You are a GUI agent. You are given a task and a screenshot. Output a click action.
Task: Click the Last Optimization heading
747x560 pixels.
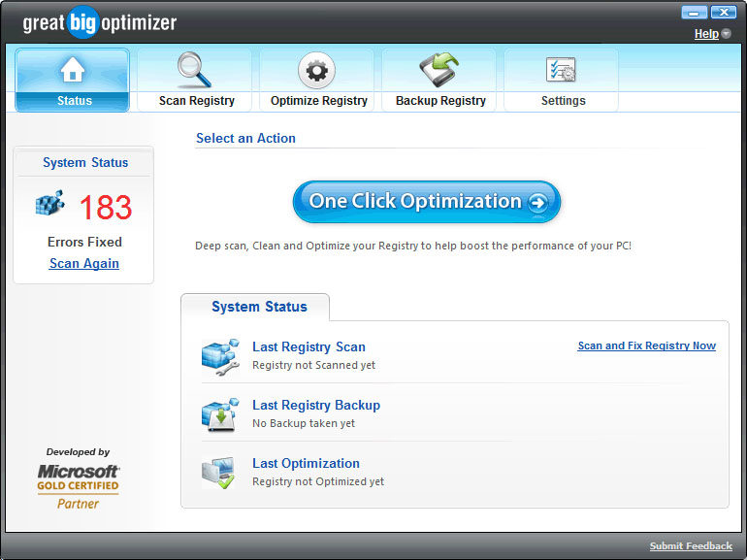pos(306,463)
